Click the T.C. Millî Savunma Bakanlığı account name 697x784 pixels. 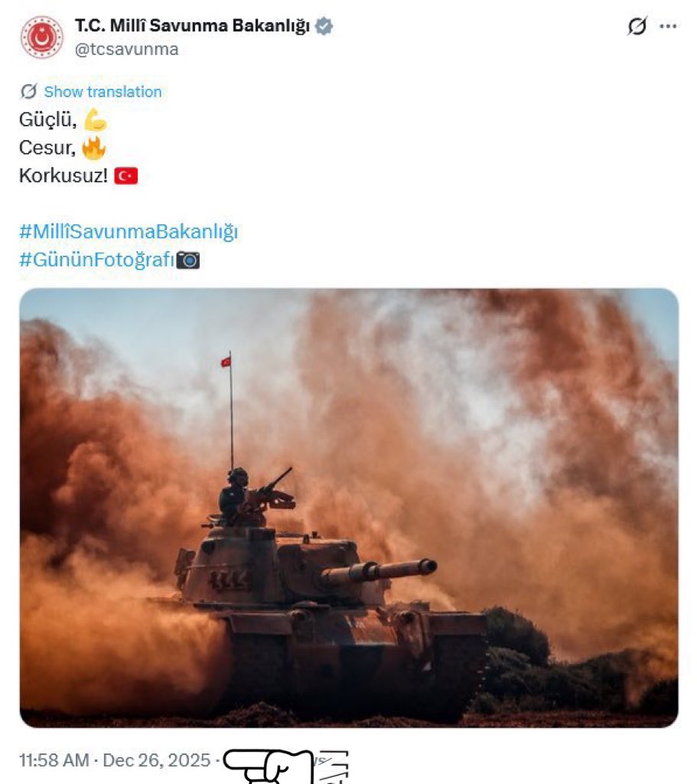click(192, 26)
